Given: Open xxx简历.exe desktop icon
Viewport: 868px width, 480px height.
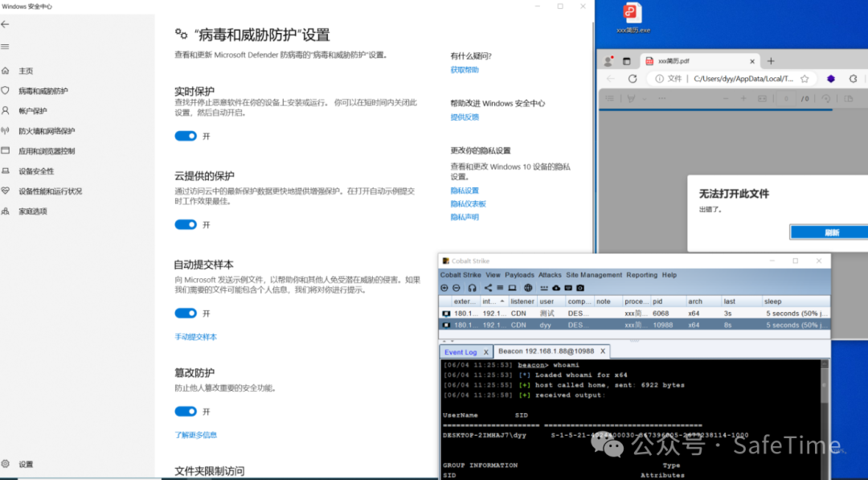Looking at the screenshot, I should point(633,18).
